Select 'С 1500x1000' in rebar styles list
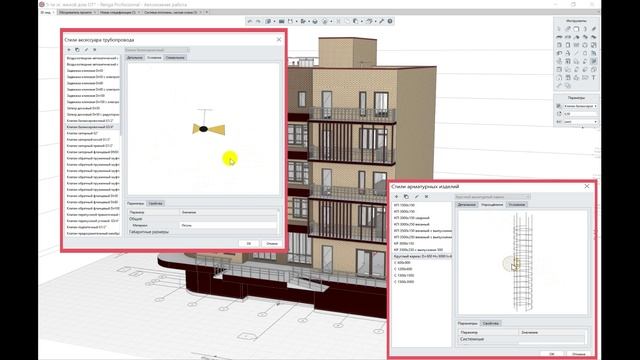The width and height of the screenshot is (640, 360). (x=422, y=276)
